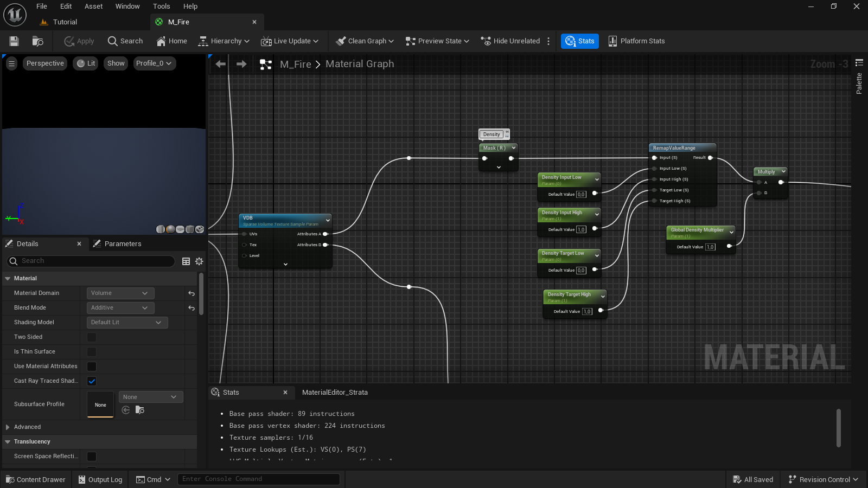This screenshot has width=868, height=488.
Task: Toggle Details property matrix view icon
Action: coord(186,261)
